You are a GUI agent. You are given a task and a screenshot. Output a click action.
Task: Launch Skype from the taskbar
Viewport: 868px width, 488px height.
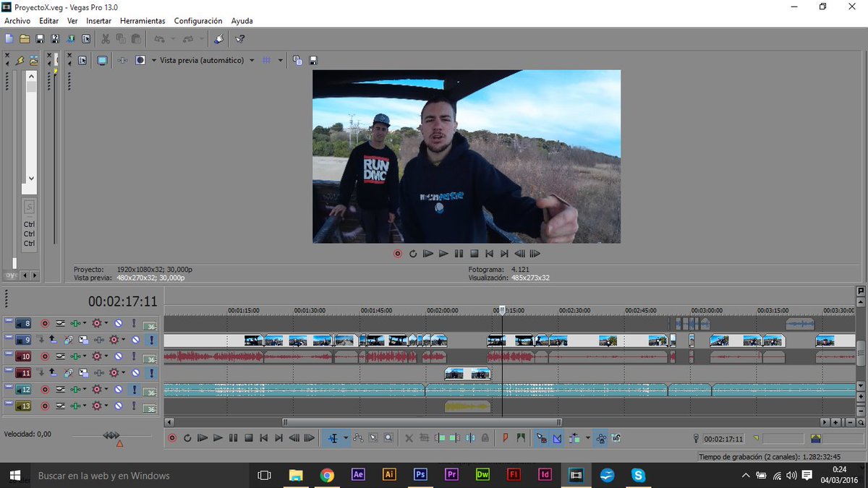[638, 475]
